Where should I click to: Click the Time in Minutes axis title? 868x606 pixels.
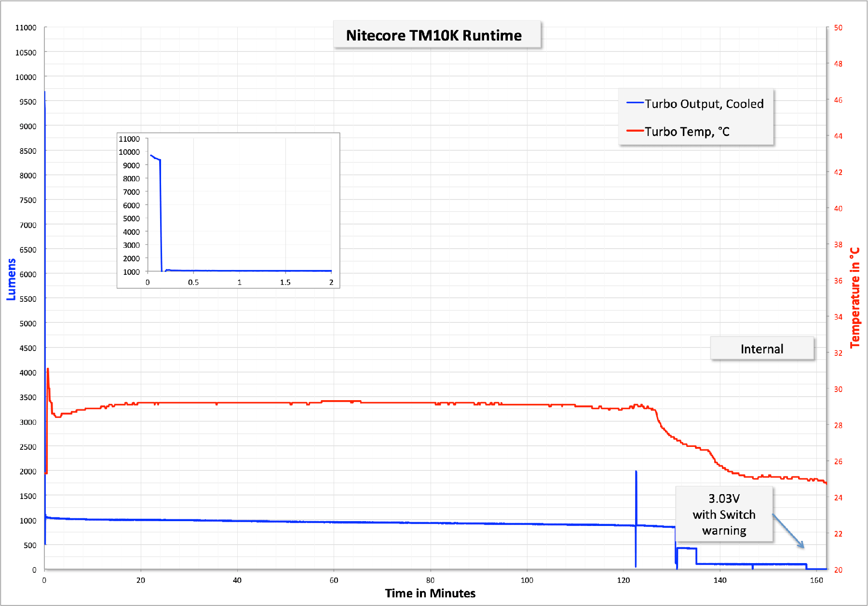[x=430, y=593]
